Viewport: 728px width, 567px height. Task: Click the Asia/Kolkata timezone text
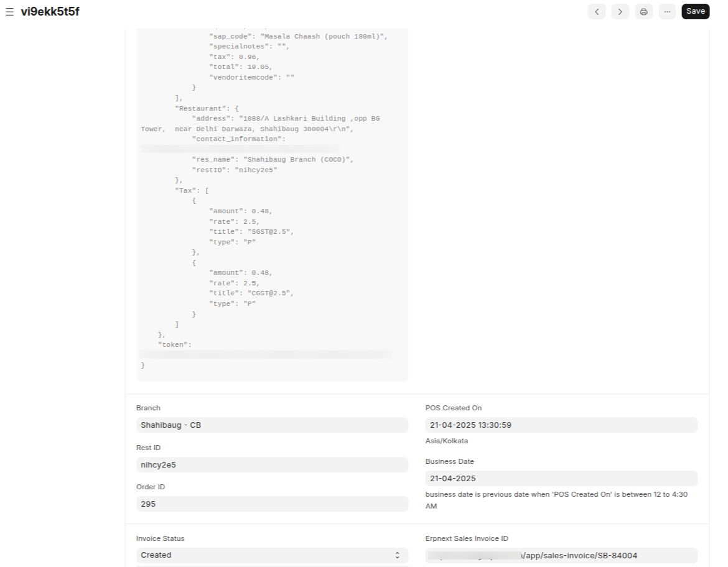[x=446, y=441]
